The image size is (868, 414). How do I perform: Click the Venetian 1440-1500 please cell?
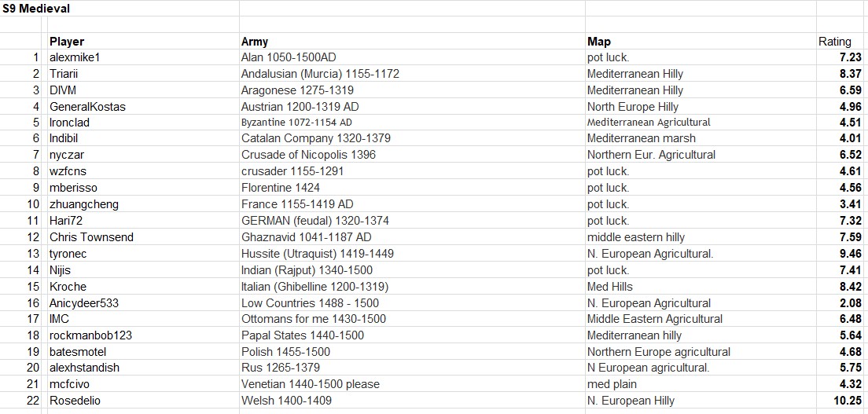(x=311, y=384)
